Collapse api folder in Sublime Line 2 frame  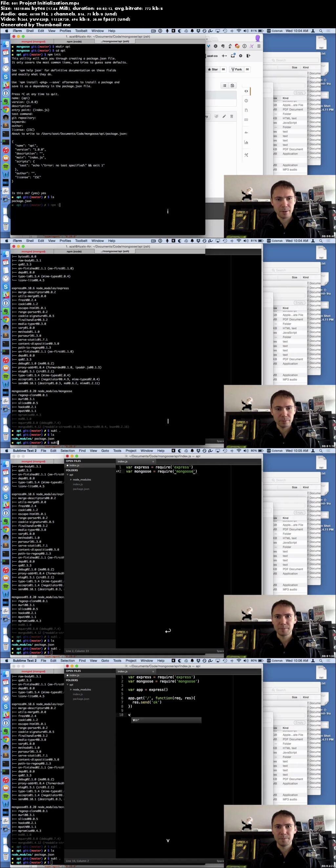click(x=67, y=475)
